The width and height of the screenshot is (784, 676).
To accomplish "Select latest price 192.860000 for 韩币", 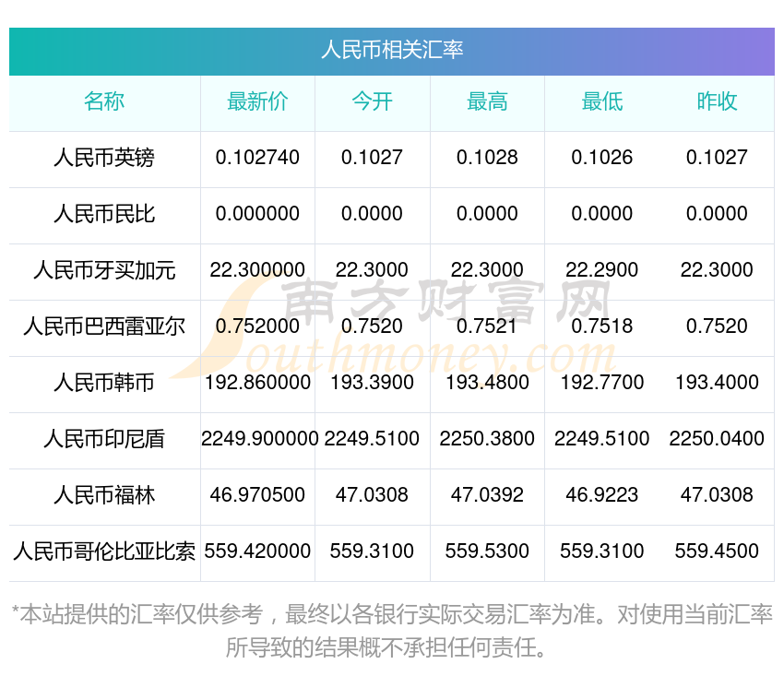I will pyautogui.click(x=257, y=383).
